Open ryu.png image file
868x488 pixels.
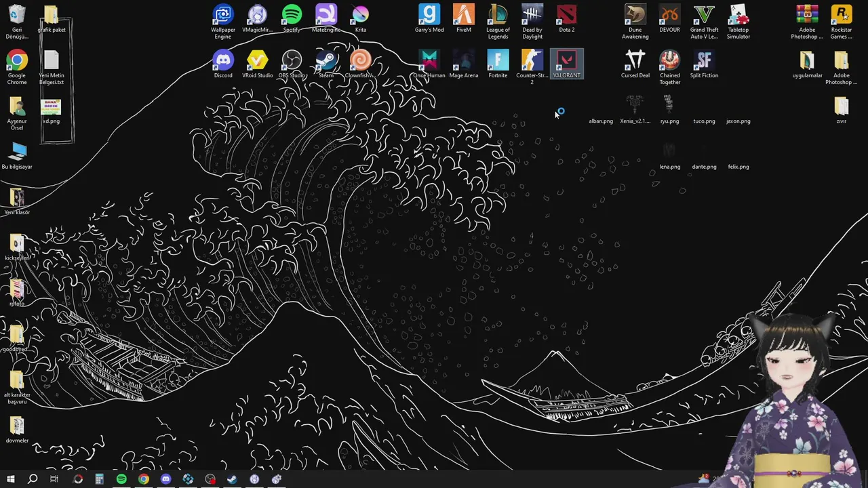coord(670,109)
